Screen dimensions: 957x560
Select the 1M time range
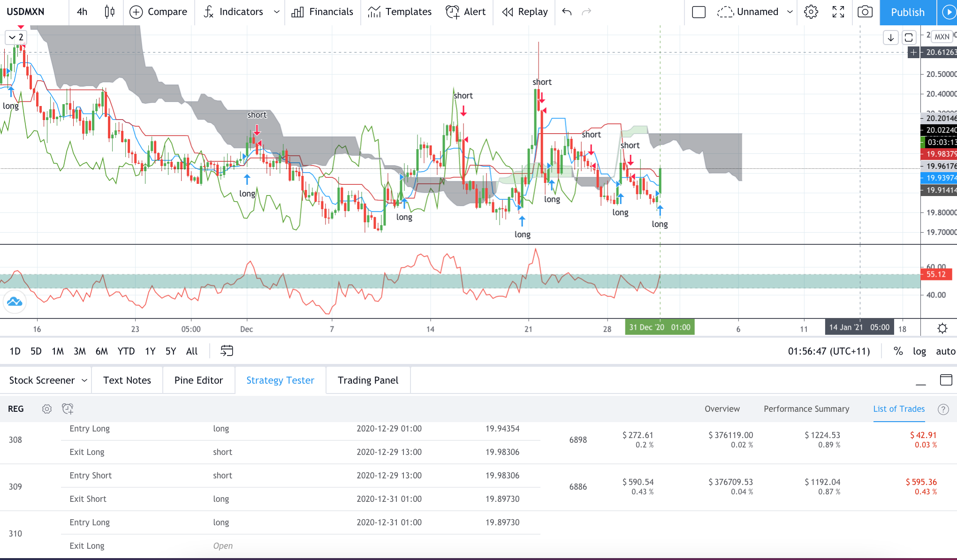click(x=58, y=351)
